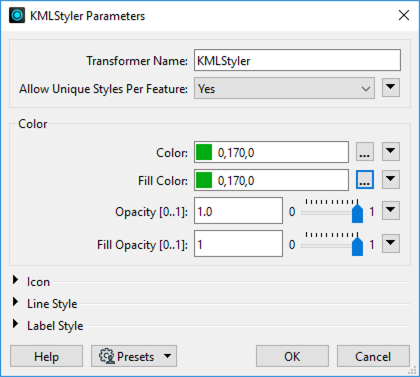Viewport: 420px width, 377px height.
Task: Open the Fill Color picker ellipsis button
Action: [365, 180]
